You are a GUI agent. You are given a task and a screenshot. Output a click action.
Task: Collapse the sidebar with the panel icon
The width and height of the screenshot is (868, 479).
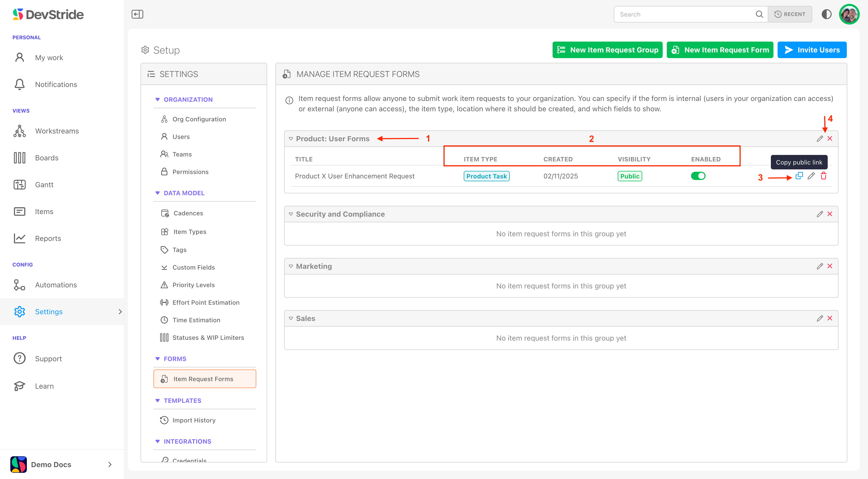point(137,14)
